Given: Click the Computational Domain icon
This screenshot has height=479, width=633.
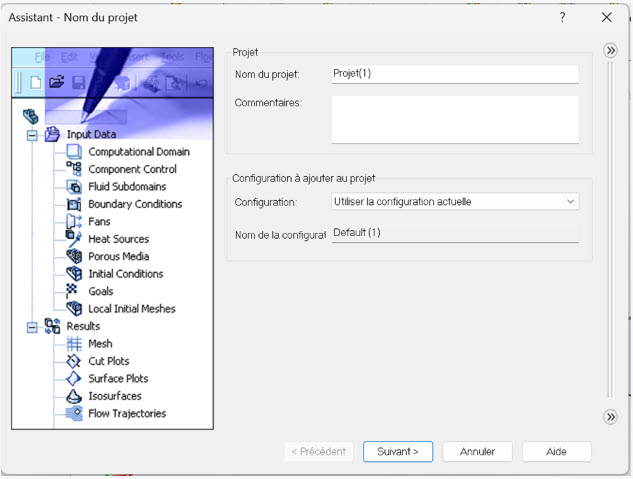Looking at the screenshot, I should point(73,152).
